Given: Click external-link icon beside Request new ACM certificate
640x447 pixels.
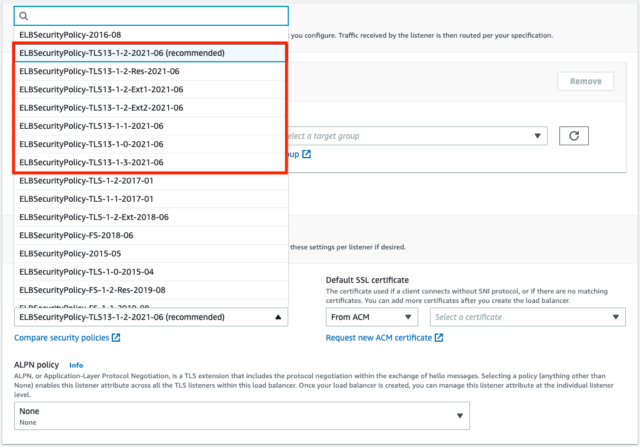Looking at the screenshot, I should click(439, 338).
